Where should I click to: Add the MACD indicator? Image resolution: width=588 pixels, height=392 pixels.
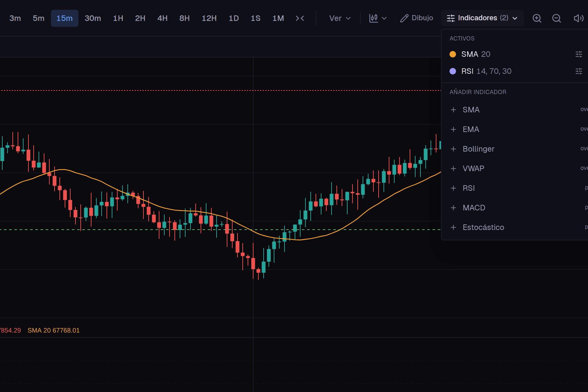point(519,208)
